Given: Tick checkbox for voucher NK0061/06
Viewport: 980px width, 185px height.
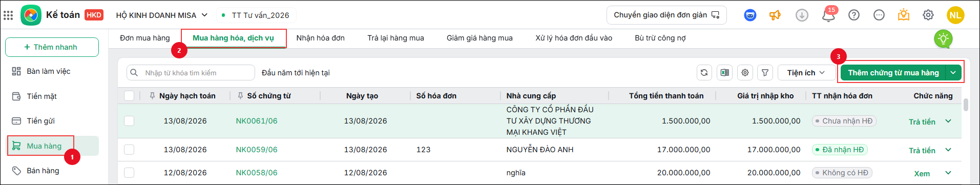Looking at the screenshot, I should click(x=129, y=121).
